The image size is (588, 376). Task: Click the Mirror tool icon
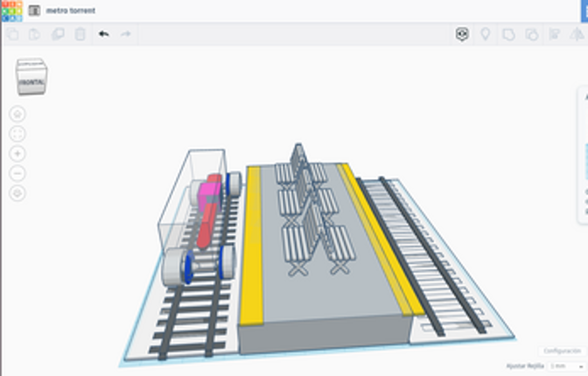pyautogui.click(x=577, y=34)
